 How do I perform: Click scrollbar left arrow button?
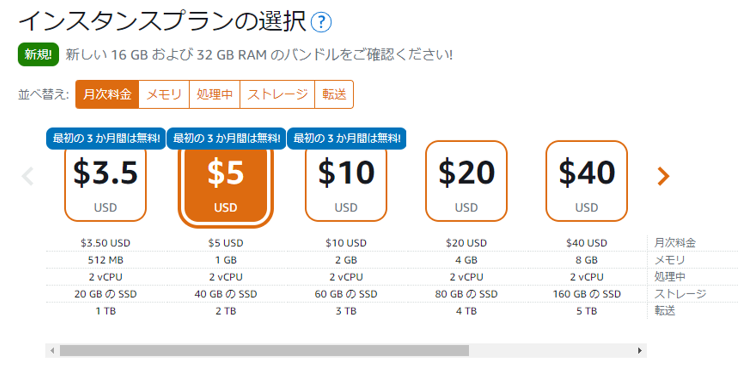(52, 350)
